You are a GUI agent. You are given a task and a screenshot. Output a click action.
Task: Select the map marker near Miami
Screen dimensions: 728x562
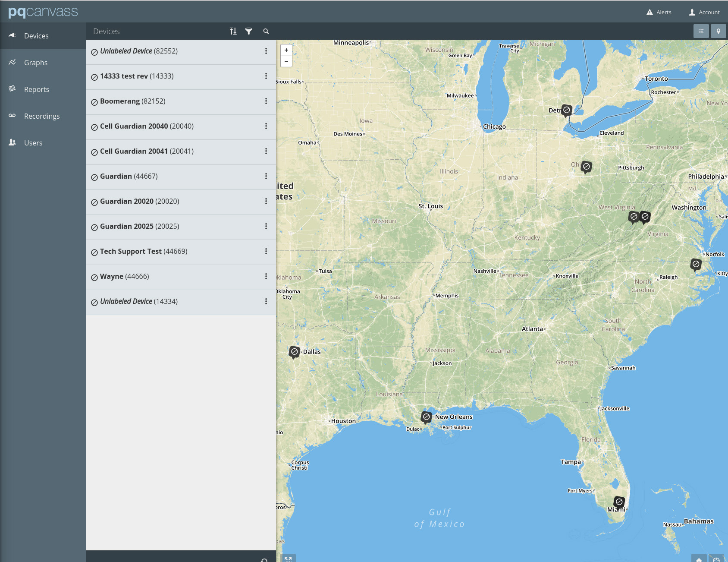tap(619, 502)
